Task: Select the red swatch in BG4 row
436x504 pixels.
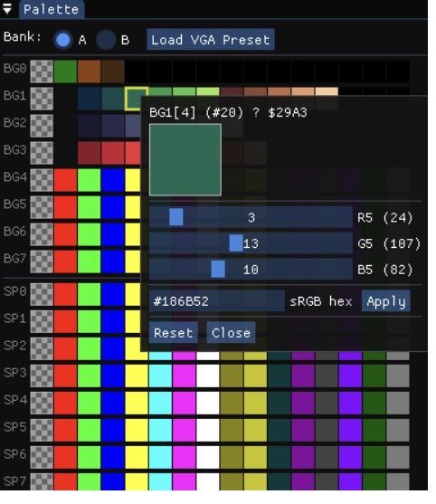Action: click(65, 180)
